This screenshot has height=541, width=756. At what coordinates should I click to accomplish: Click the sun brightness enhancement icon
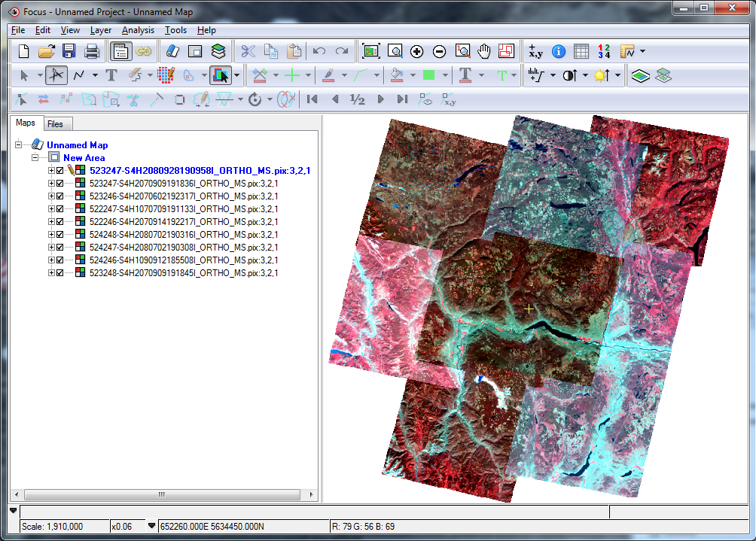pyautogui.click(x=601, y=75)
